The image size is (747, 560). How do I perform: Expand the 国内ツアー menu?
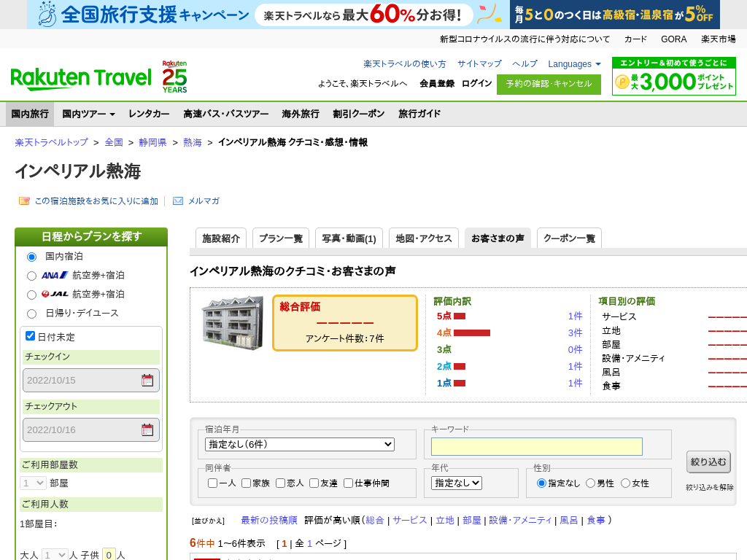point(88,114)
